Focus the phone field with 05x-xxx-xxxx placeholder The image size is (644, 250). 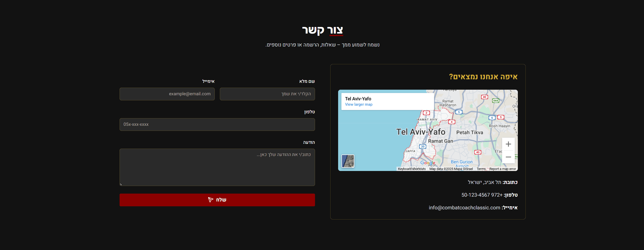pos(217,124)
